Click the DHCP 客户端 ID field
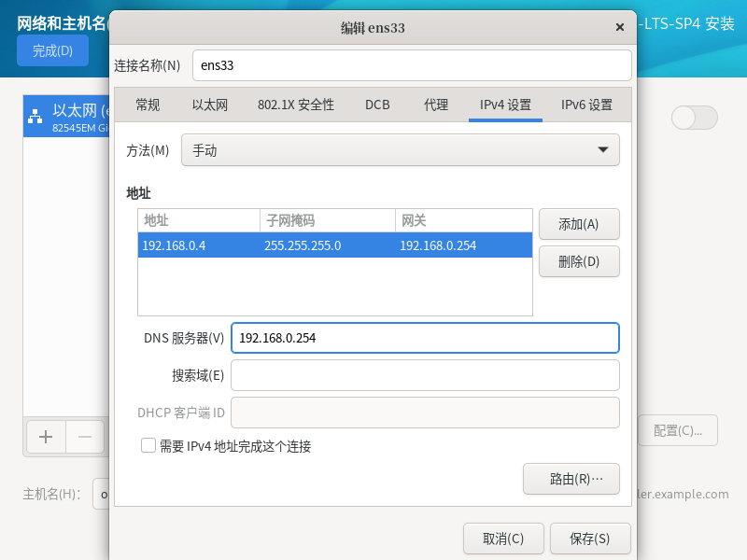The image size is (747, 560). click(425, 413)
